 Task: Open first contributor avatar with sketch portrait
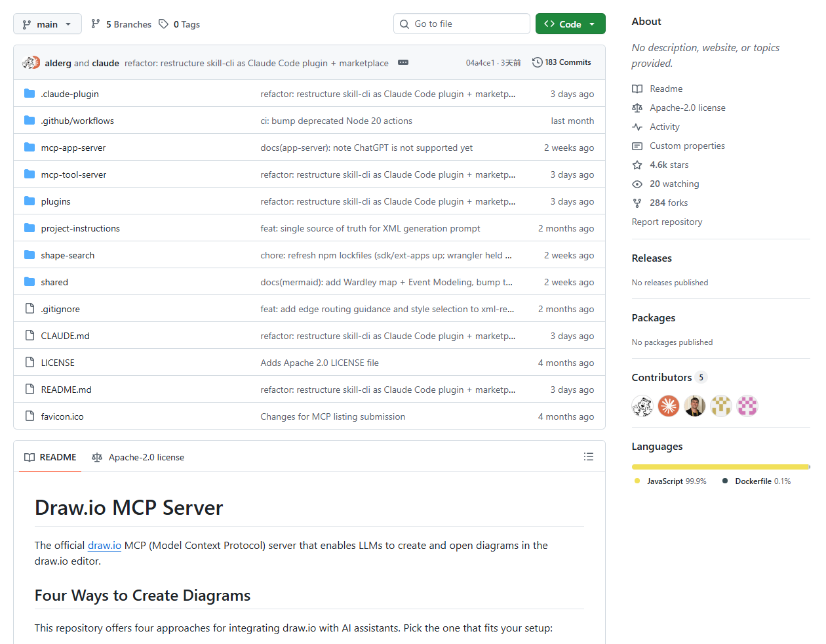(x=642, y=406)
